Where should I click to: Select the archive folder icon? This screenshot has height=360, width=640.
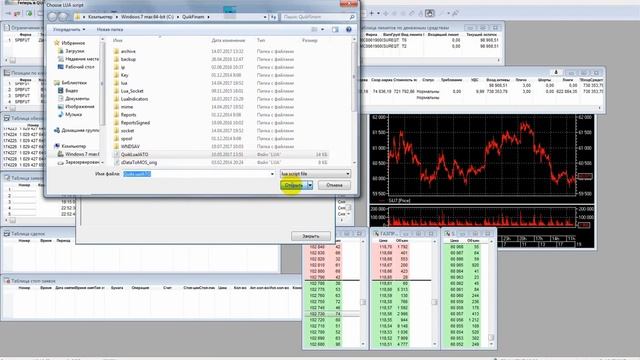[116, 51]
